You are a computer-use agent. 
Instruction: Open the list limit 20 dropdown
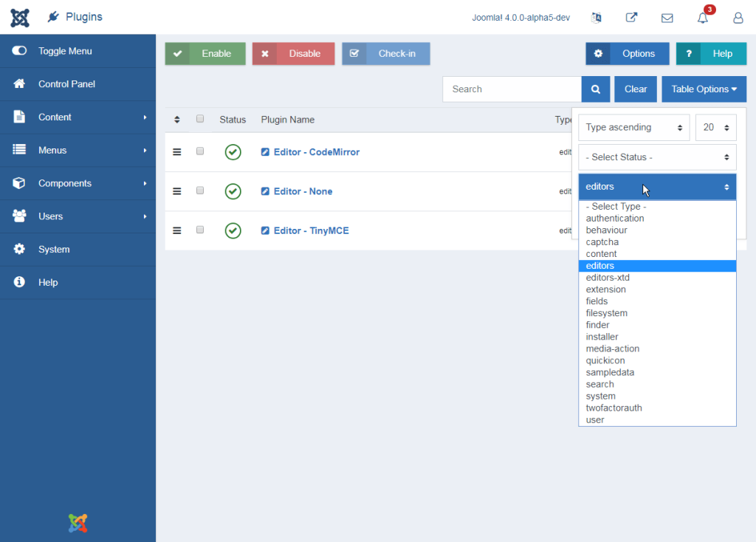point(715,127)
